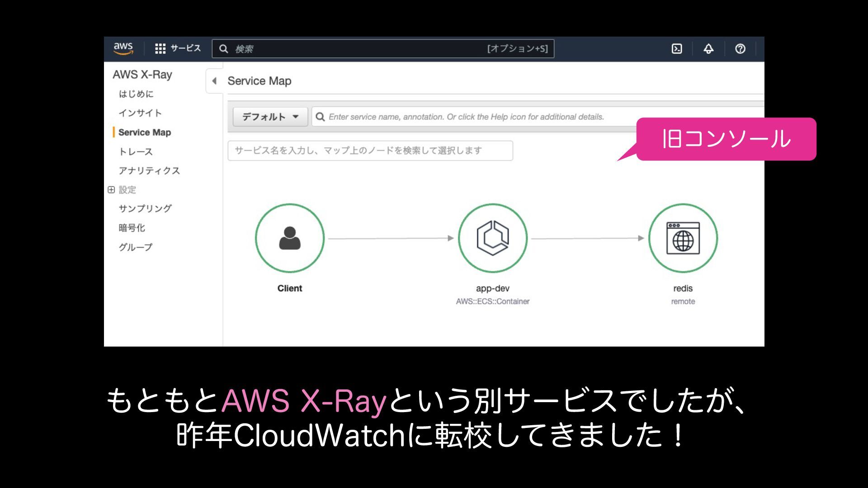Open the サービス grid menu icon
Screen dimensions: 868x488
160,48
